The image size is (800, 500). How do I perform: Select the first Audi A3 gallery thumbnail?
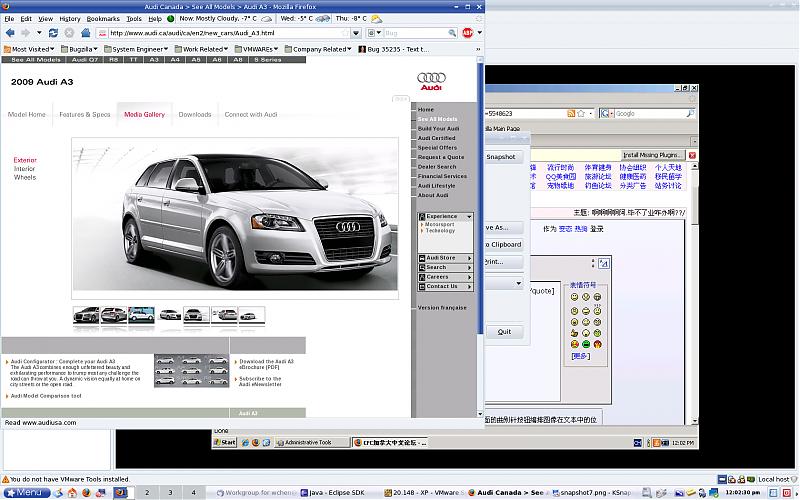(87, 315)
